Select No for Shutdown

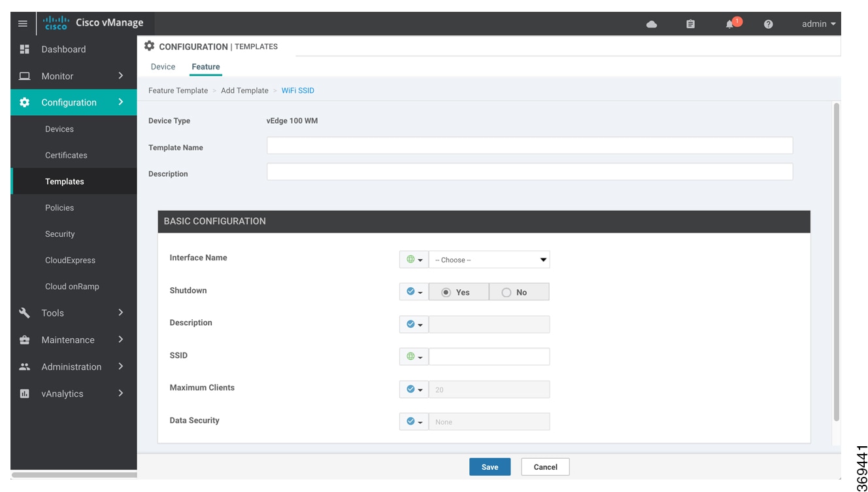click(519, 292)
